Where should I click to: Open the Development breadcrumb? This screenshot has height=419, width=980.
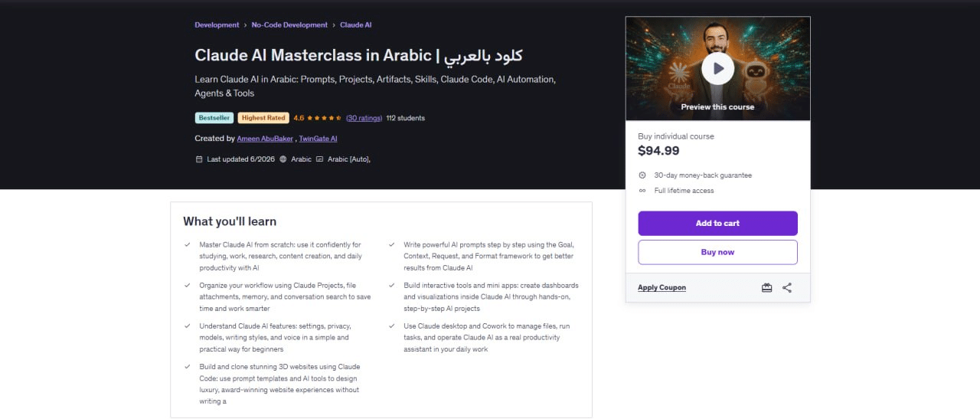pos(217,25)
